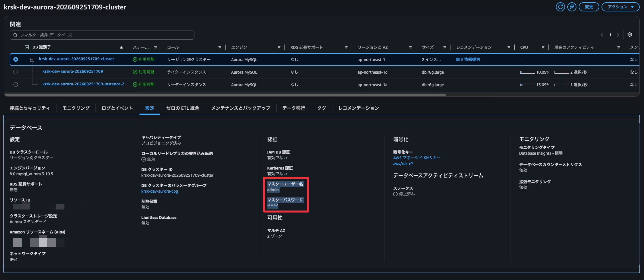Viewport: 644px width, 280px height.
Task: Open aws/rds key link
Action: (400, 164)
